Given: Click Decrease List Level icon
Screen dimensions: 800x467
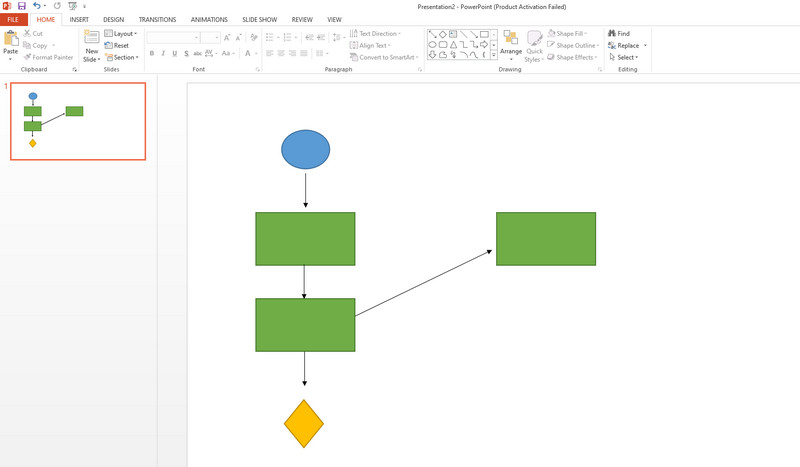Looking at the screenshot, I should [309, 37].
